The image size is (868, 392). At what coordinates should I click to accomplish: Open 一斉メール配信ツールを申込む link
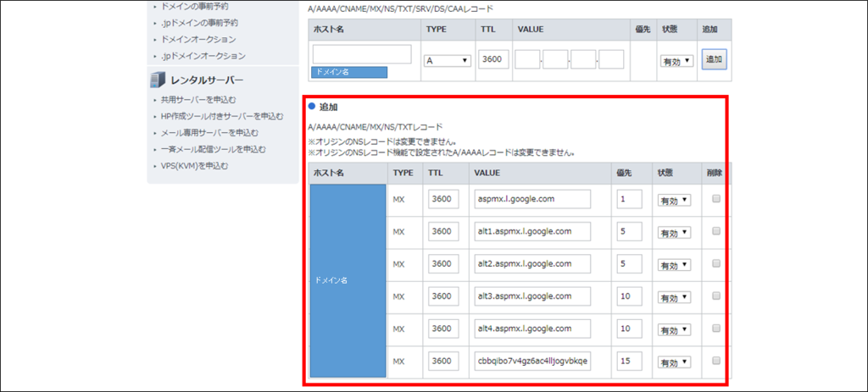[213, 149]
